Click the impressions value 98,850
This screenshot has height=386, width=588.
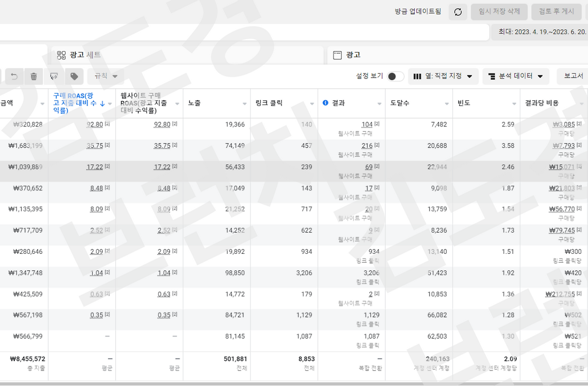[x=235, y=273]
